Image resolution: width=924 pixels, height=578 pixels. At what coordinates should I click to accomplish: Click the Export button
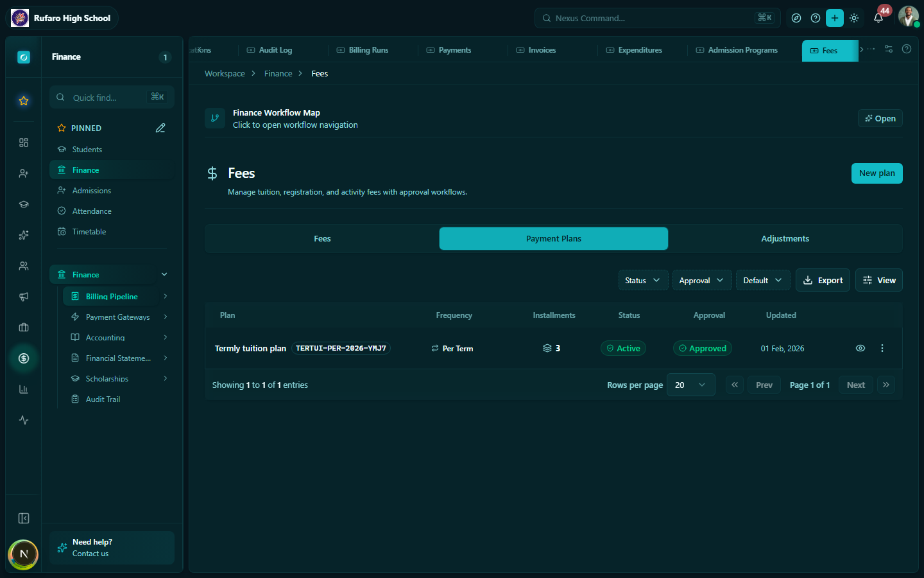pos(823,280)
